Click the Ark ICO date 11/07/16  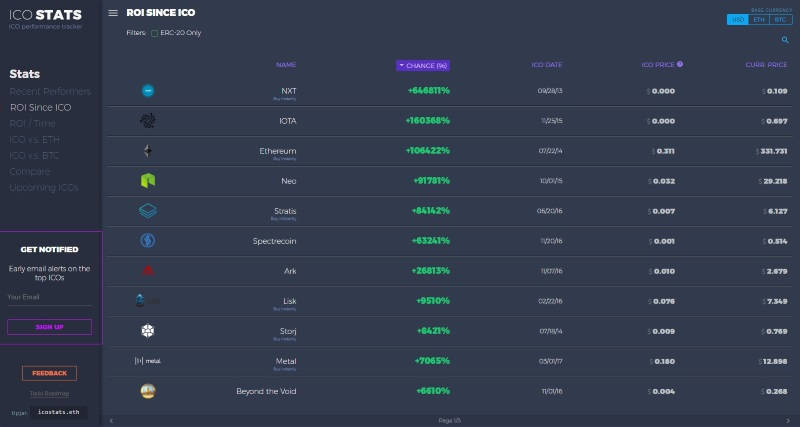(552, 271)
